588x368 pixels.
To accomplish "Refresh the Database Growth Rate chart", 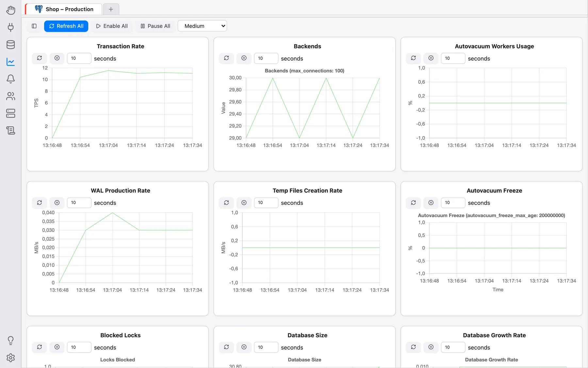I will [413, 347].
